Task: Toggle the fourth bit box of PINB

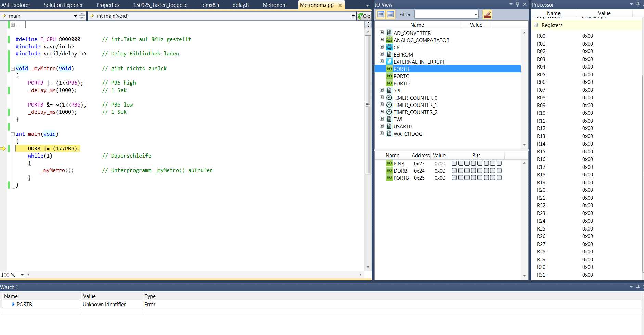Action: click(473, 163)
